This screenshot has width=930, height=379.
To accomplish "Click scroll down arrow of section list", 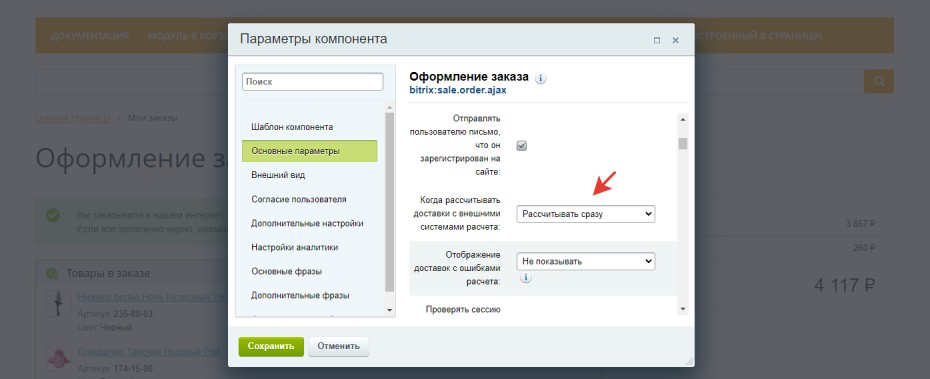I will pyautogui.click(x=390, y=310).
